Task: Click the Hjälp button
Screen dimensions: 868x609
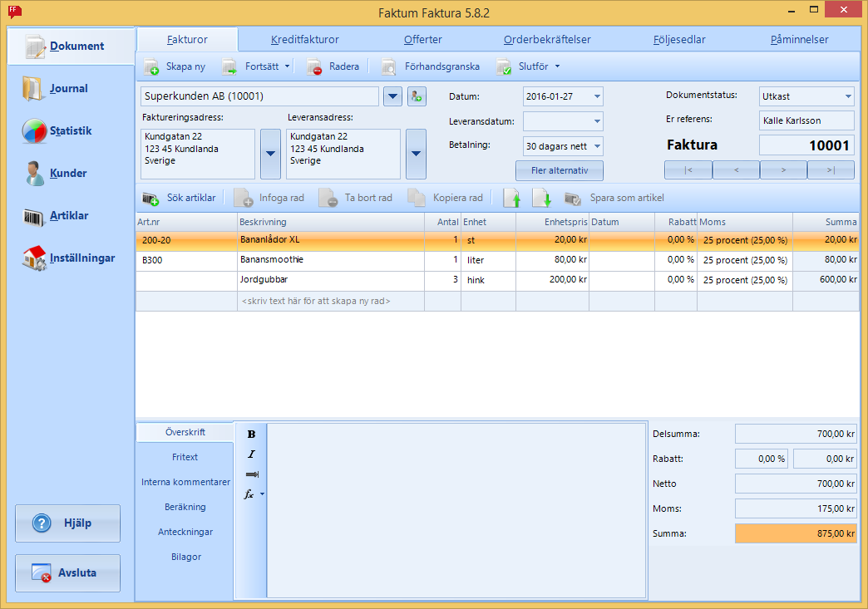Action: tap(67, 523)
